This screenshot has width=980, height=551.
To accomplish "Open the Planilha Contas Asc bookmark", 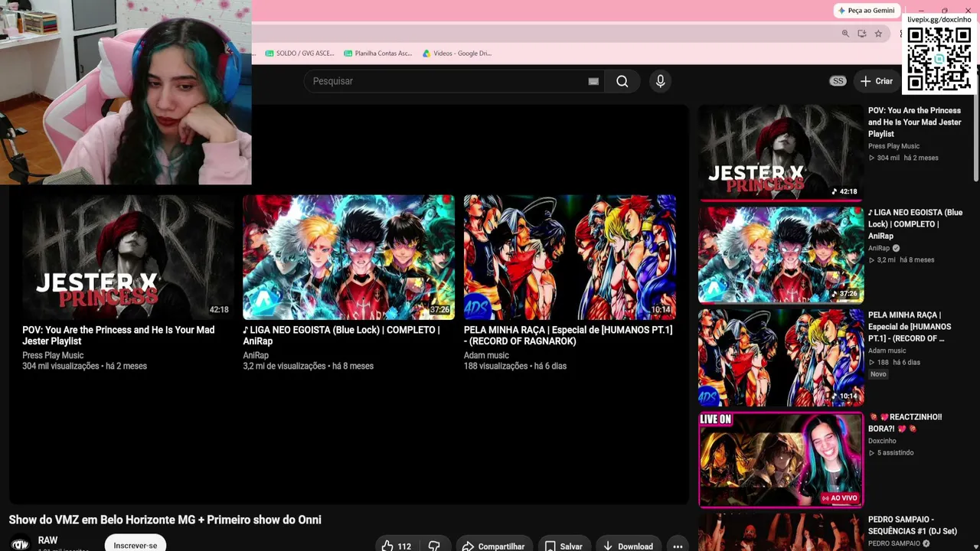I will tap(378, 54).
